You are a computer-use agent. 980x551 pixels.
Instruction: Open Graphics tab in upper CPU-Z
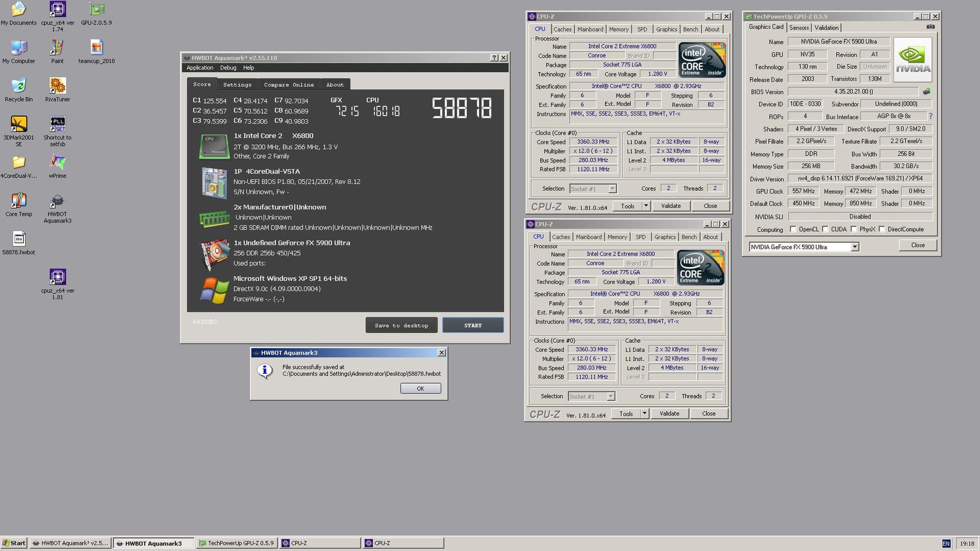666,29
